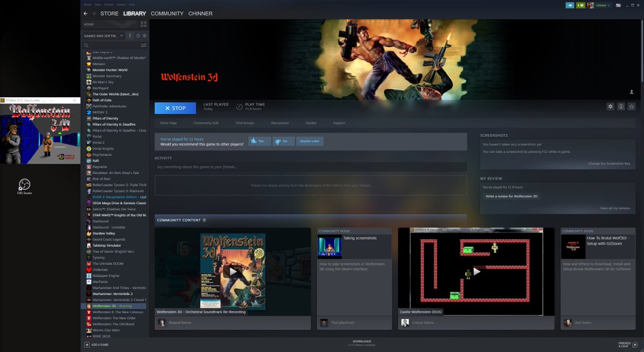Click the Chinner profile avatar
644x352 pixels.
tap(591, 5)
